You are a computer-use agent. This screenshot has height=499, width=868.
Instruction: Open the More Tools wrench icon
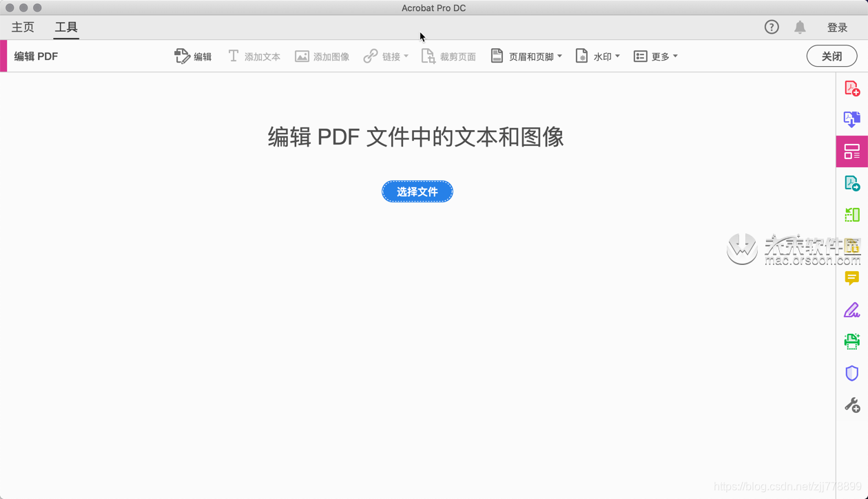[x=852, y=405]
